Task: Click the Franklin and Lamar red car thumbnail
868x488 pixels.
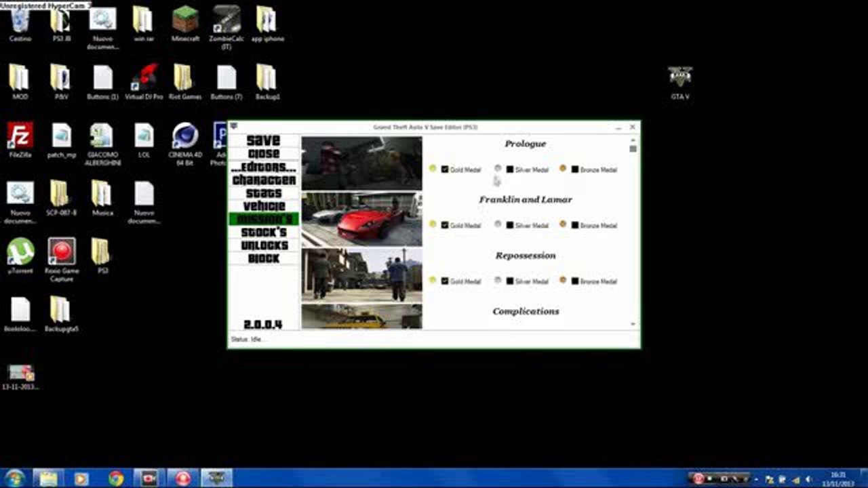Action: click(x=361, y=219)
